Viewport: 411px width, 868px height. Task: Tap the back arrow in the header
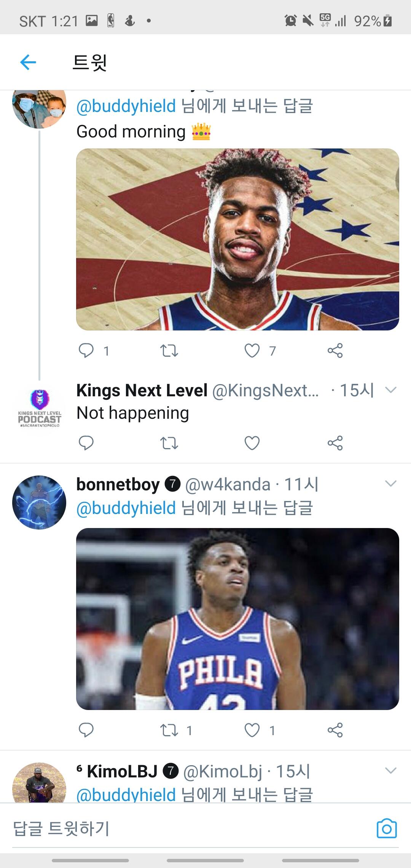point(28,62)
